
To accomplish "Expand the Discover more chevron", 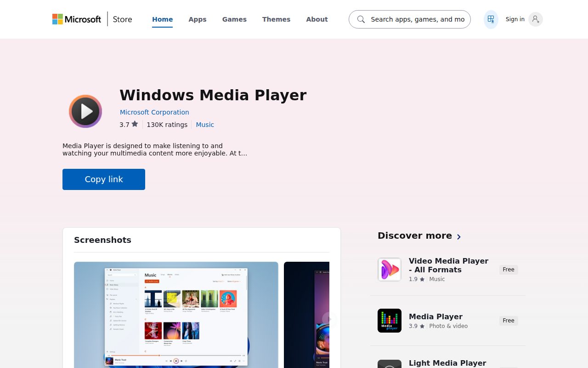I will (458, 236).
